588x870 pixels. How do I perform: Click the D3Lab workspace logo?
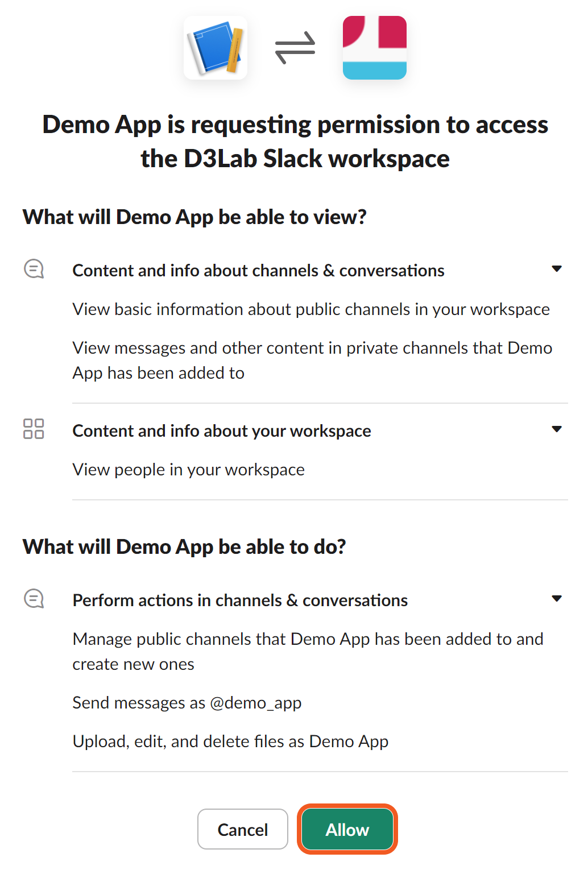(x=374, y=48)
